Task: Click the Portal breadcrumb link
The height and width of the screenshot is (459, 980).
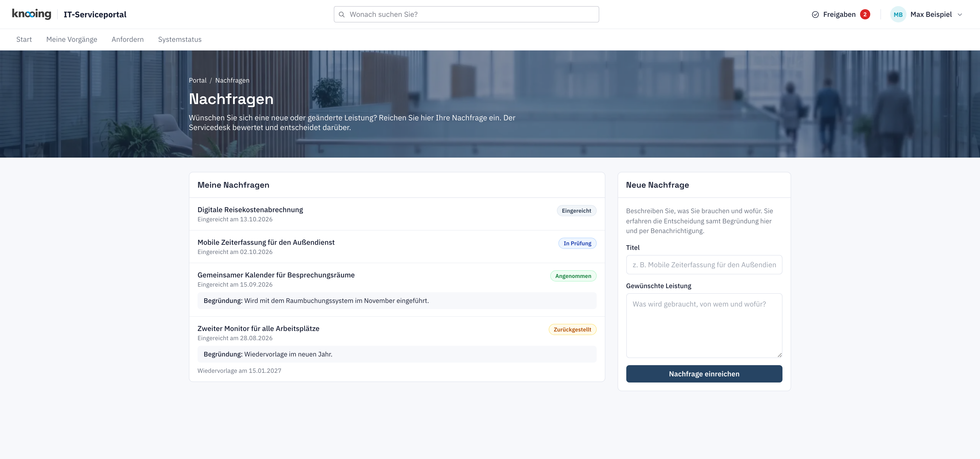Action: click(x=198, y=81)
